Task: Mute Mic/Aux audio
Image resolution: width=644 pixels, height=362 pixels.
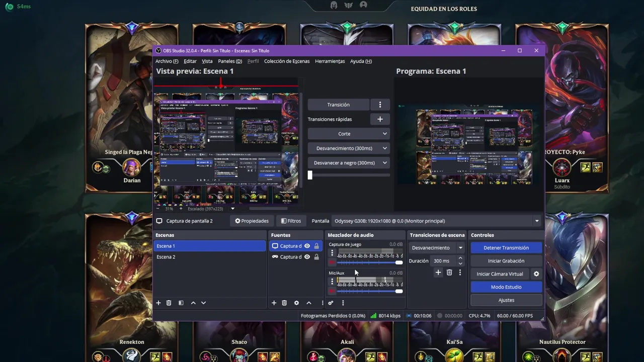Action: (x=332, y=291)
